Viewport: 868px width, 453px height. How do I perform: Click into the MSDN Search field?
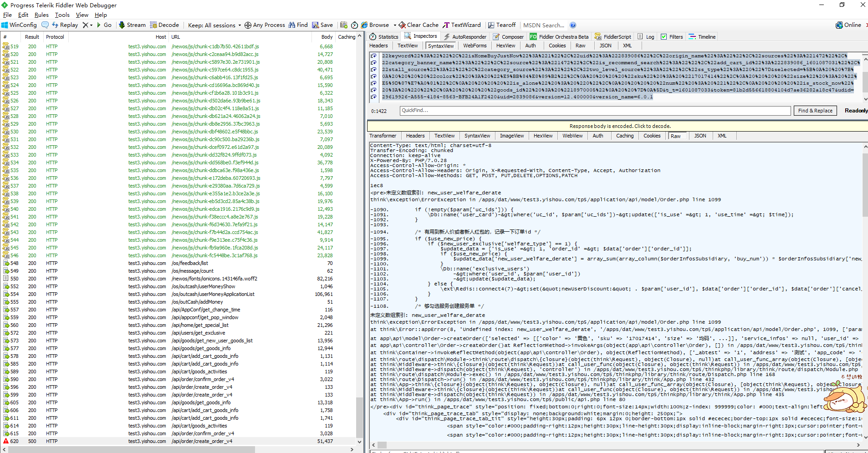(544, 25)
